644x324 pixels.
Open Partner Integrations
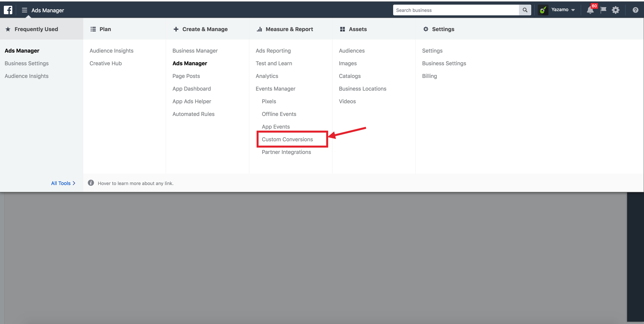pos(286,152)
